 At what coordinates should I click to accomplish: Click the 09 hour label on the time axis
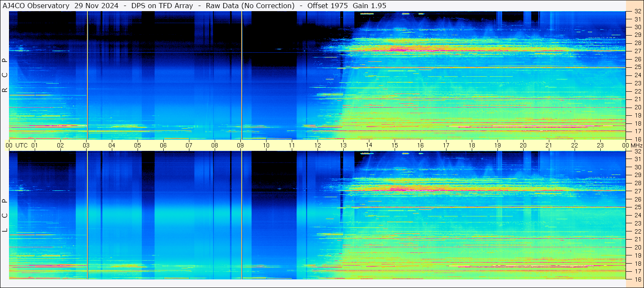(x=240, y=145)
